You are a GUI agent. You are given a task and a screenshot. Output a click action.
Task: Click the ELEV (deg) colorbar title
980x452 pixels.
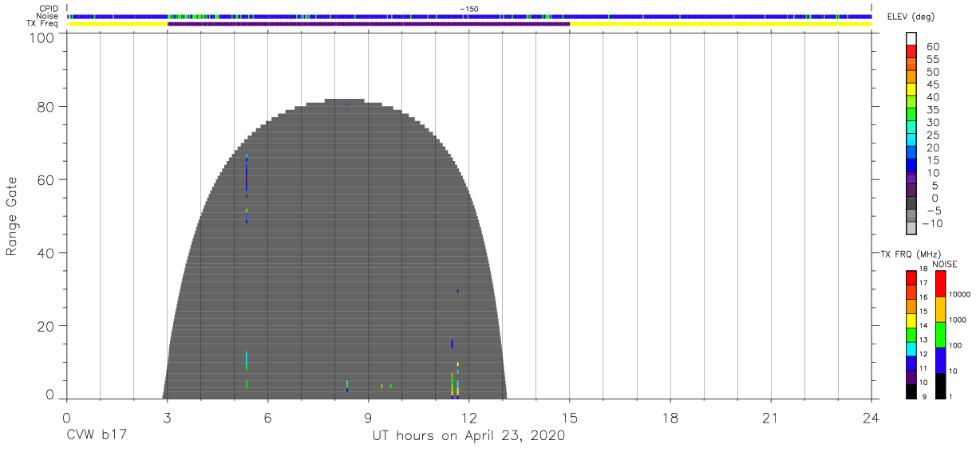pos(912,17)
